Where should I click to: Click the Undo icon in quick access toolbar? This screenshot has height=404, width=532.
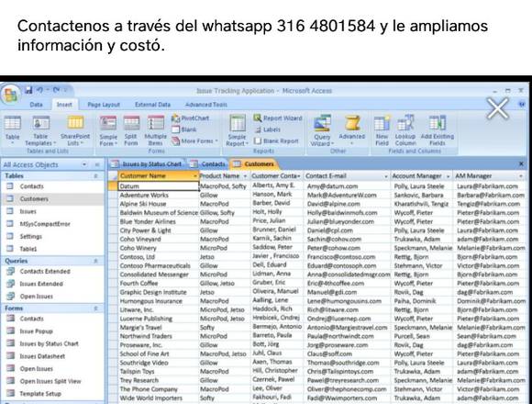[x=40, y=90]
